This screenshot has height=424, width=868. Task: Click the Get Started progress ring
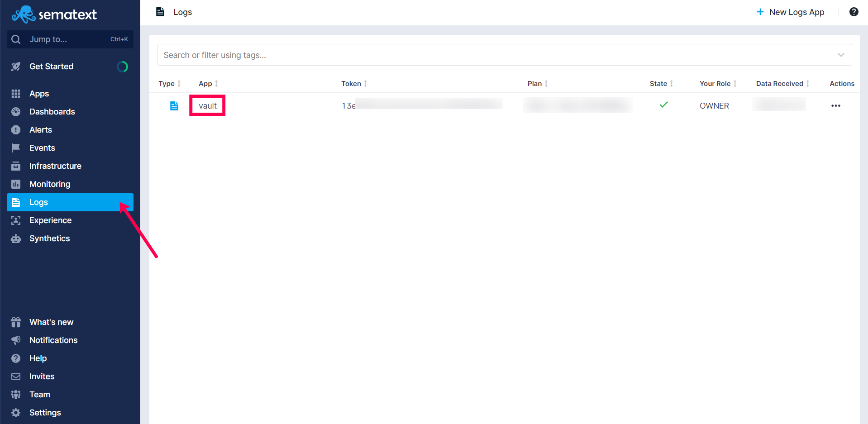(122, 67)
